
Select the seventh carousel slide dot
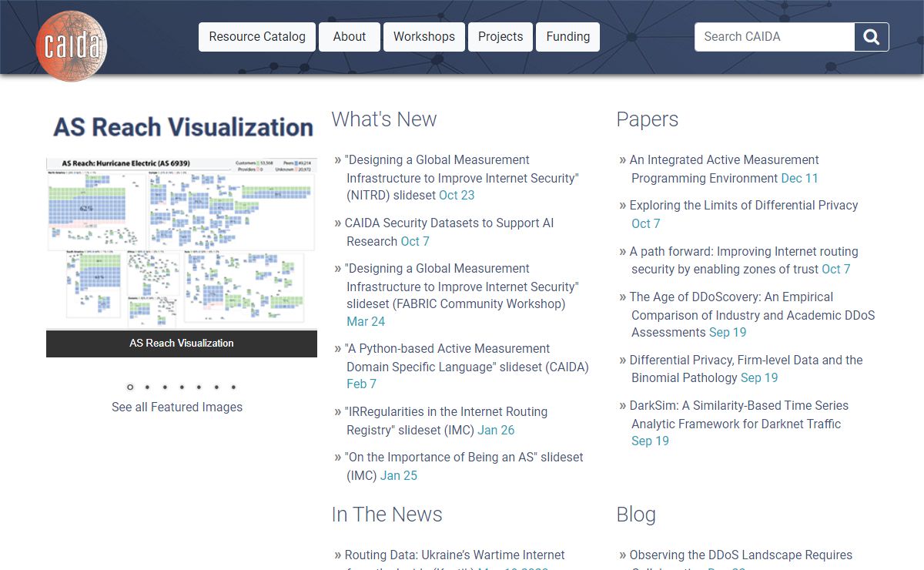[233, 387]
